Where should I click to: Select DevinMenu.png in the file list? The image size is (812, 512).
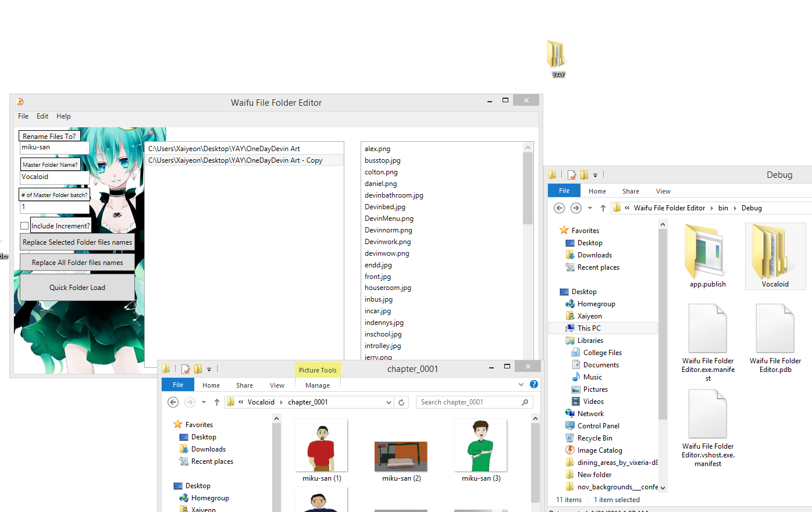pos(389,219)
